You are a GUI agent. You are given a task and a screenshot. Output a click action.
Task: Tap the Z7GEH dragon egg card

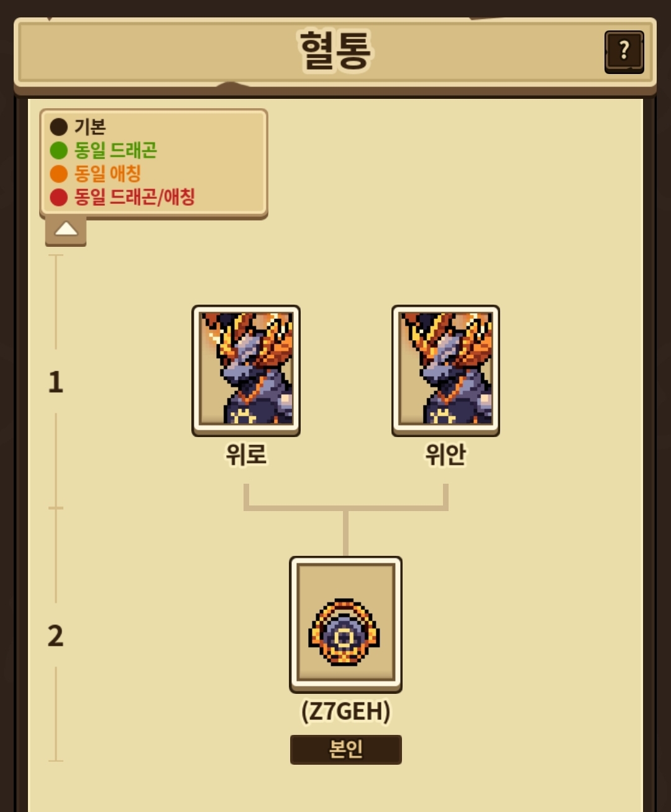tap(345, 624)
